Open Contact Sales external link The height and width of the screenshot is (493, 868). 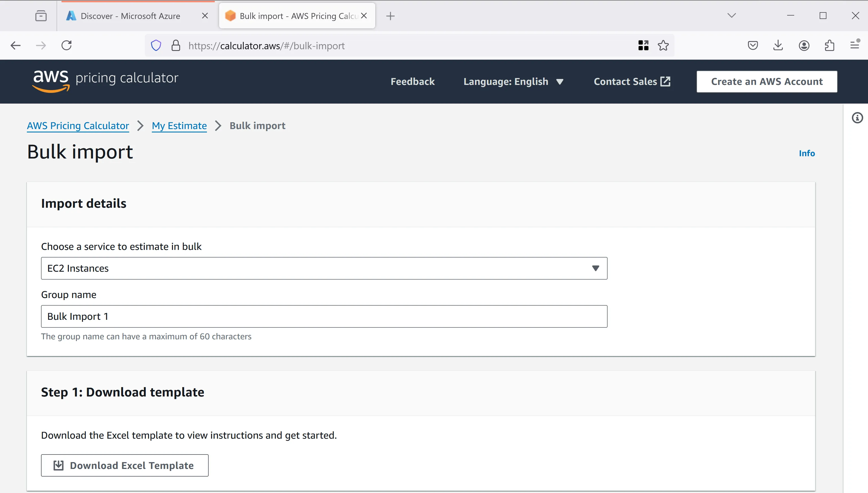click(x=632, y=82)
